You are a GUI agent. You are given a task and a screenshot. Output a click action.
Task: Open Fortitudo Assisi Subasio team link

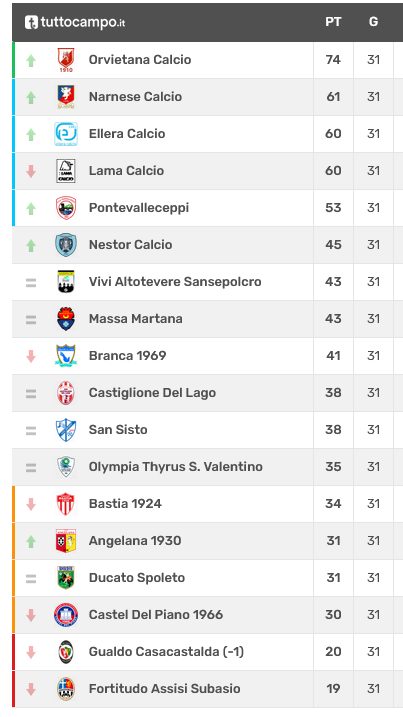[x=164, y=689]
